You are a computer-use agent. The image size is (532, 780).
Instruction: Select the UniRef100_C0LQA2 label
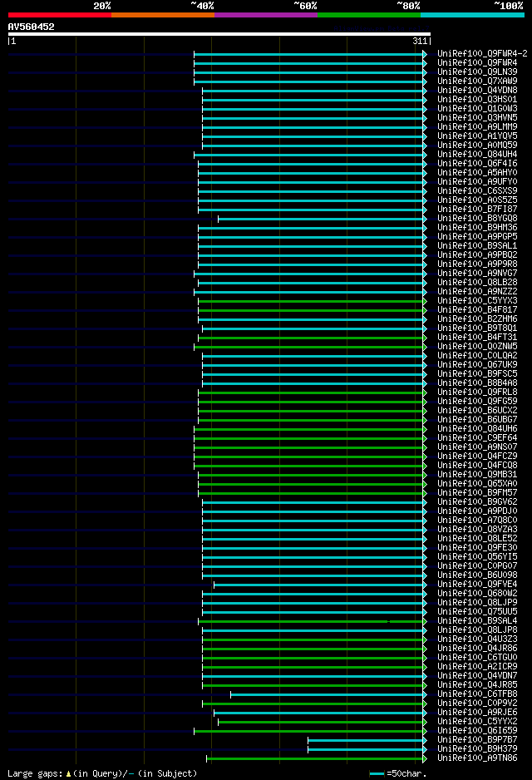click(477, 356)
